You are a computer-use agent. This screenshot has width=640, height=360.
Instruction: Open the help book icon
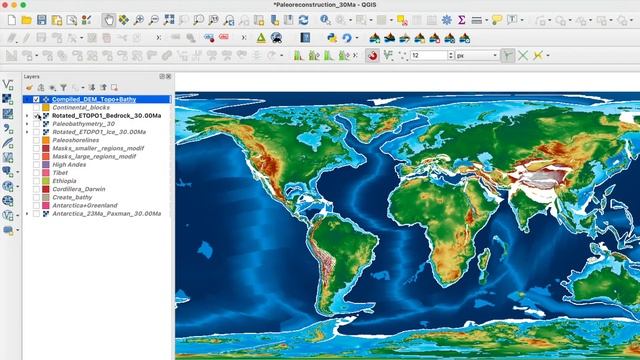click(x=305, y=38)
